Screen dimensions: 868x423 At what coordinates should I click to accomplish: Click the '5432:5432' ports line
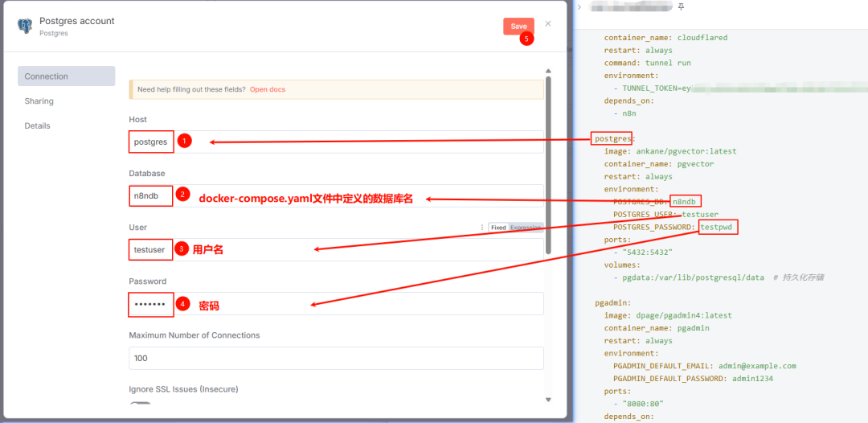pyautogui.click(x=643, y=252)
